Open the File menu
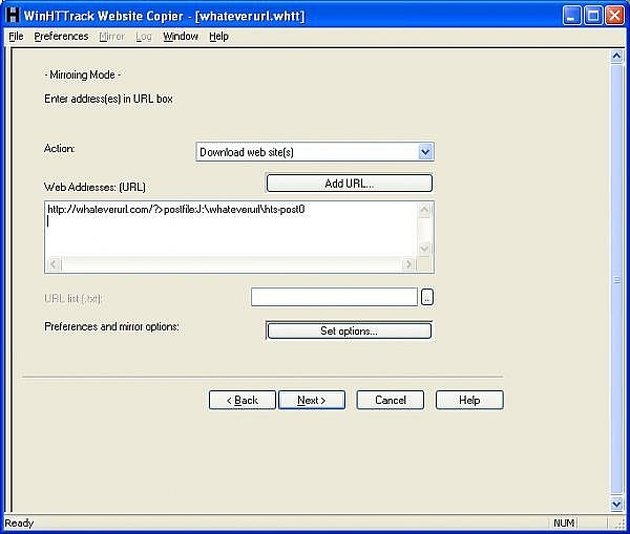The width and height of the screenshot is (630, 534). point(16,36)
